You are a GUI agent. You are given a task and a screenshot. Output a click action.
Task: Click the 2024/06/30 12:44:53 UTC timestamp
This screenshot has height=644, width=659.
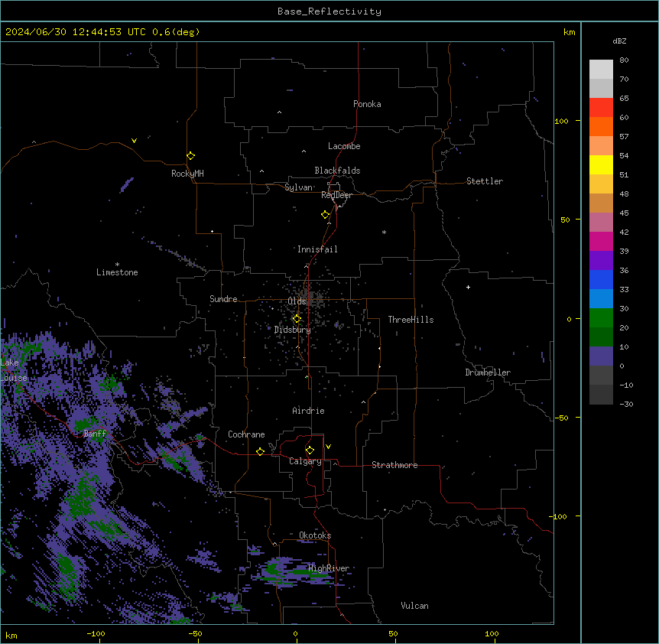click(76, 32)
